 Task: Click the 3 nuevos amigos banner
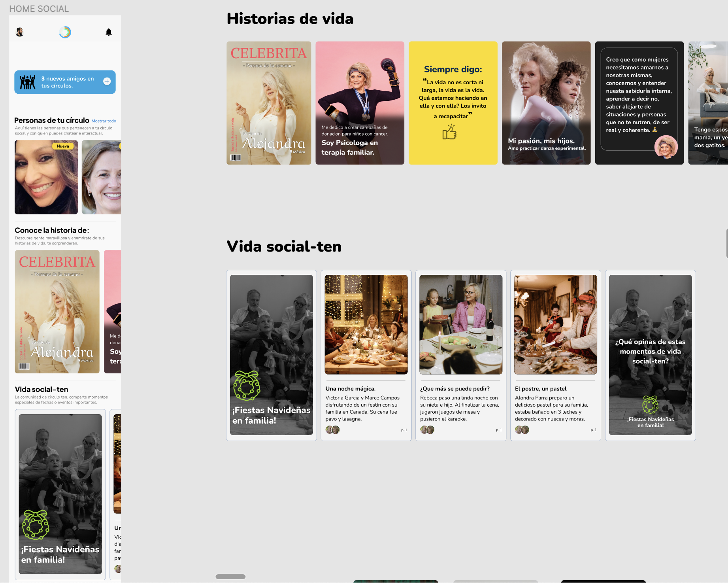point(65,82)
